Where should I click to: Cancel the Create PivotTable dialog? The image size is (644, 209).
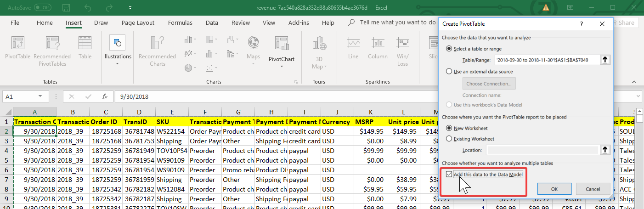click(x=592, y=189)
